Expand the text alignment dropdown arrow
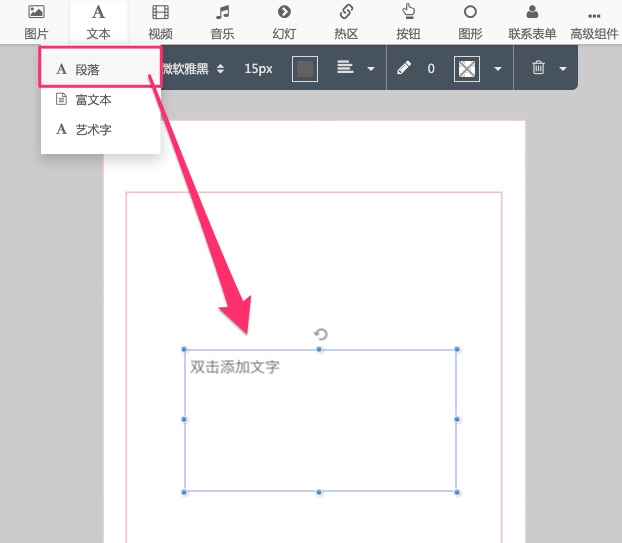Image resolution: width=622 pixels, height=543 pixels. 371,69
